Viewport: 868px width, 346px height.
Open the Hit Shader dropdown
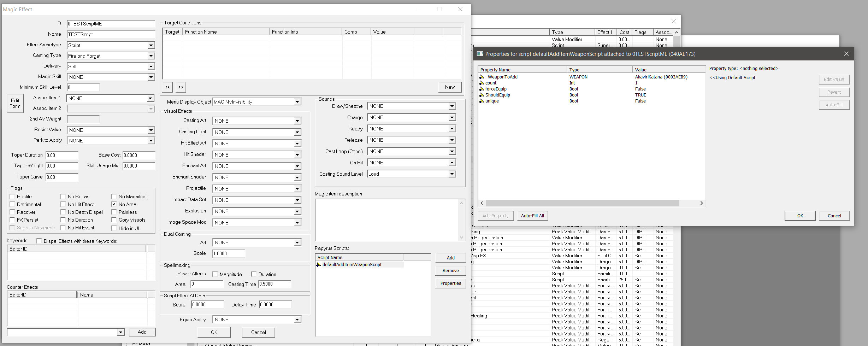[297, 155]
